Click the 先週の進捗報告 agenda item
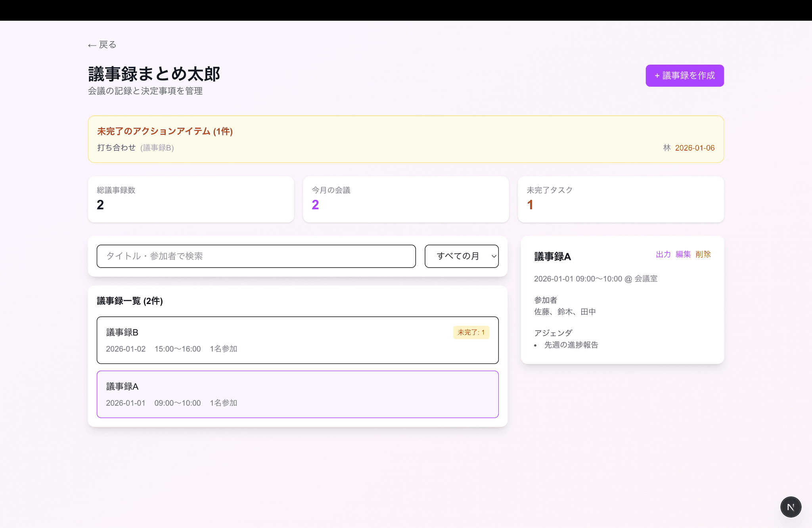Screen dimensions: 812x528 [x=571, y=345]
